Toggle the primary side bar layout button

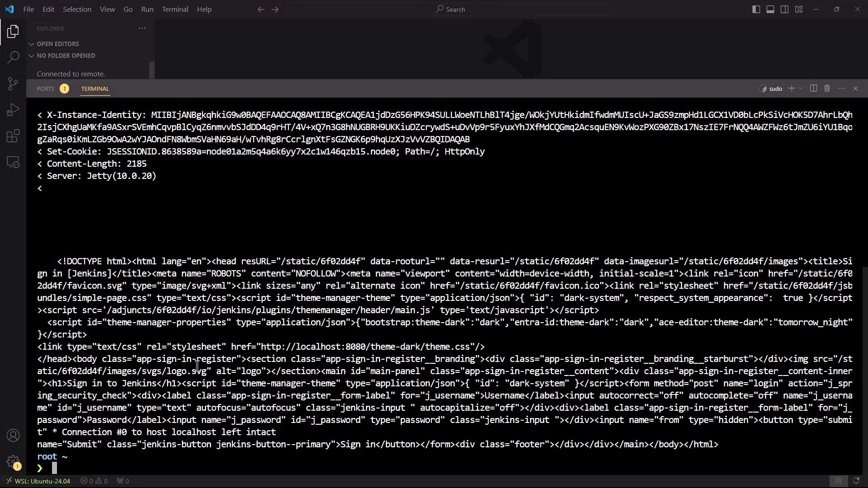[756, 9]
